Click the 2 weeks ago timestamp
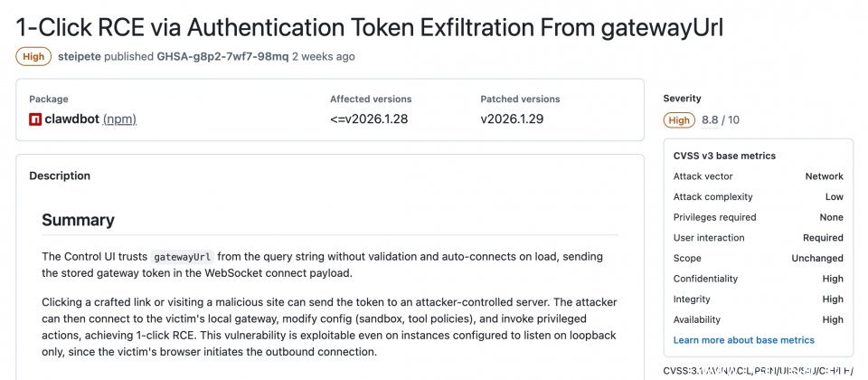868x380 pixels. [324, 56]
